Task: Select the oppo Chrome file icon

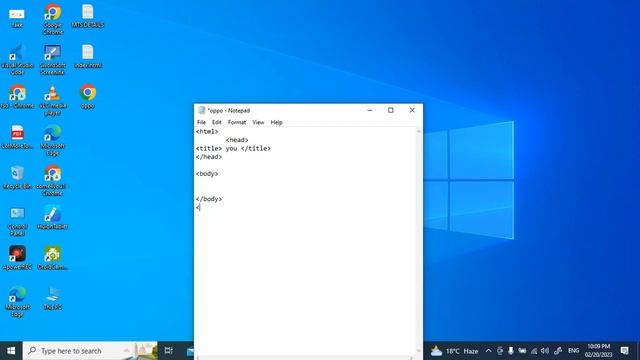Action: [88, 96]
